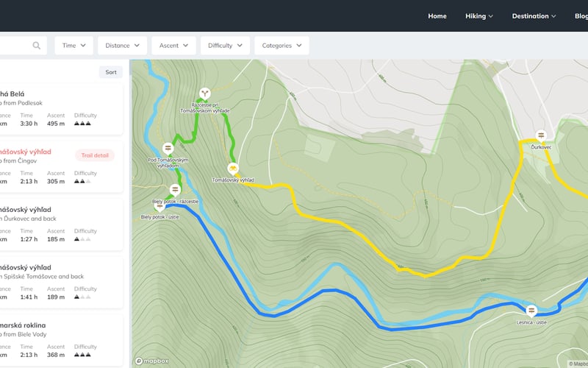Click difficulty triangles on the 1:27 h trail card
The width and height of the screenshot is (588, 368).
click(x=82, y=239)
